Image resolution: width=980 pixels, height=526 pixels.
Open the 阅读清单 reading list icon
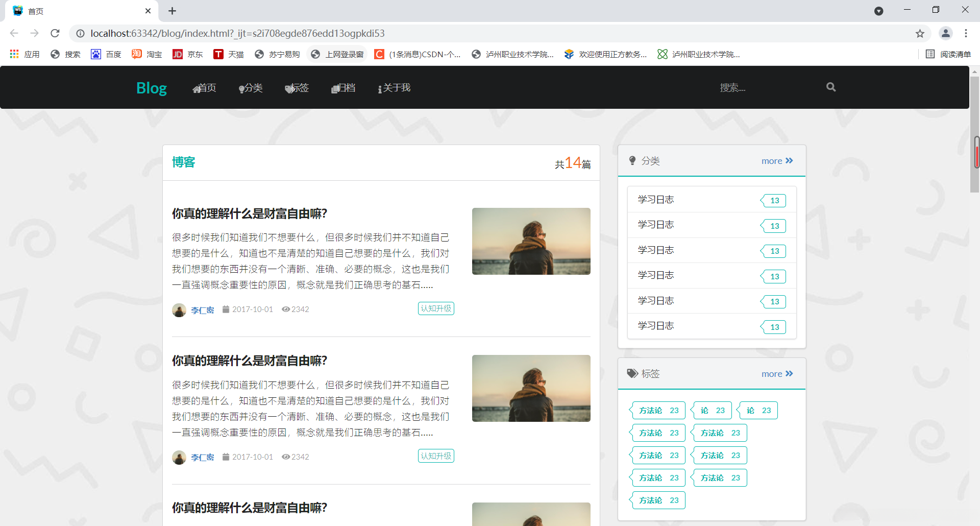[x=930, y=54]
